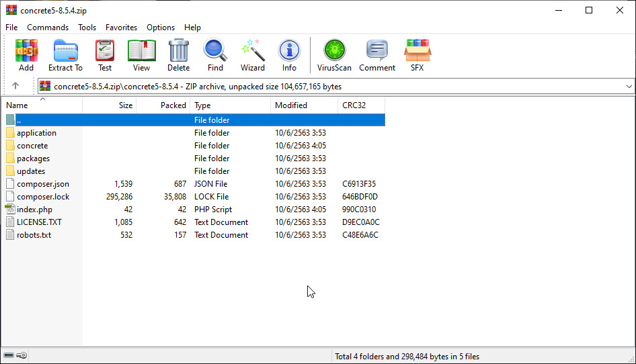The height and width of the screenshot is (364, 636).
Task: Open the Favorites menu
Action: pyautogui.click(x=121, y=28)
